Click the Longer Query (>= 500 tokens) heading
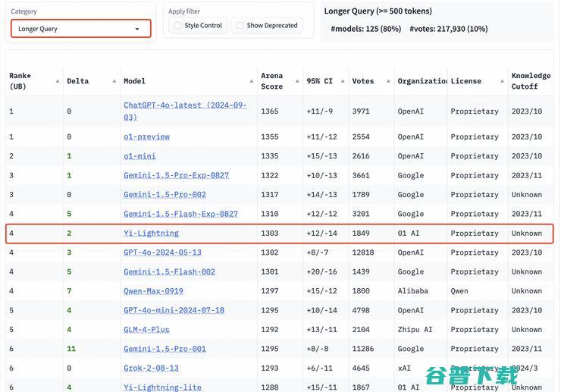Image resolution: width=561 pixels, height=392 pixels. (x=378, y=11)
